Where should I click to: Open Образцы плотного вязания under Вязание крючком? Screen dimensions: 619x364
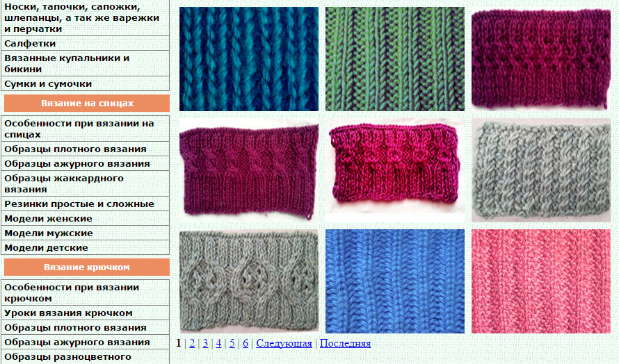86,328
